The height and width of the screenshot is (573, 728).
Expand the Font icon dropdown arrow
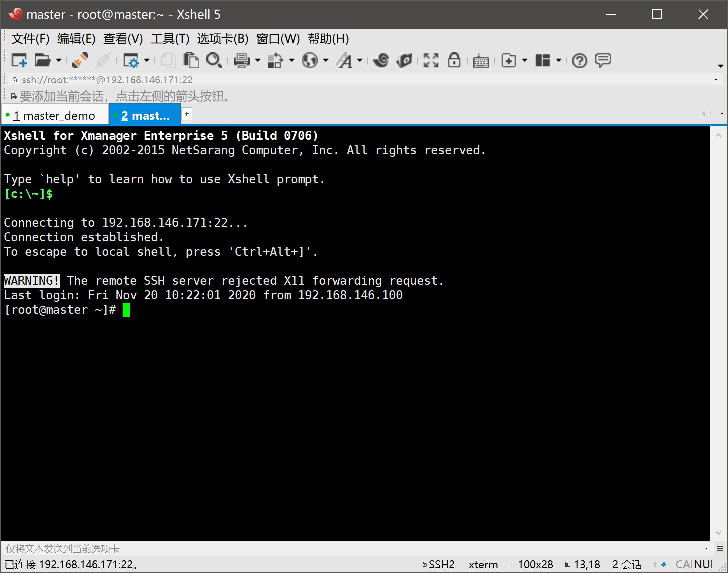360,61
